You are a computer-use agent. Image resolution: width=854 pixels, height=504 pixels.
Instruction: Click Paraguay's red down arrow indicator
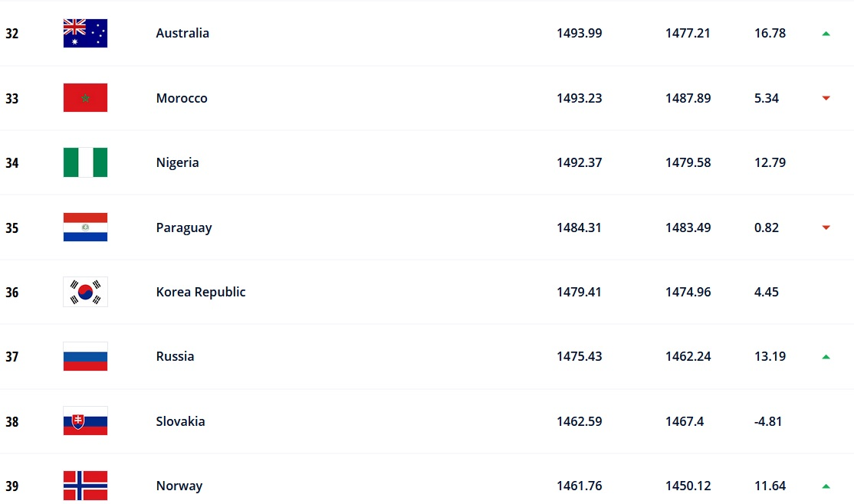pos(826,227)
